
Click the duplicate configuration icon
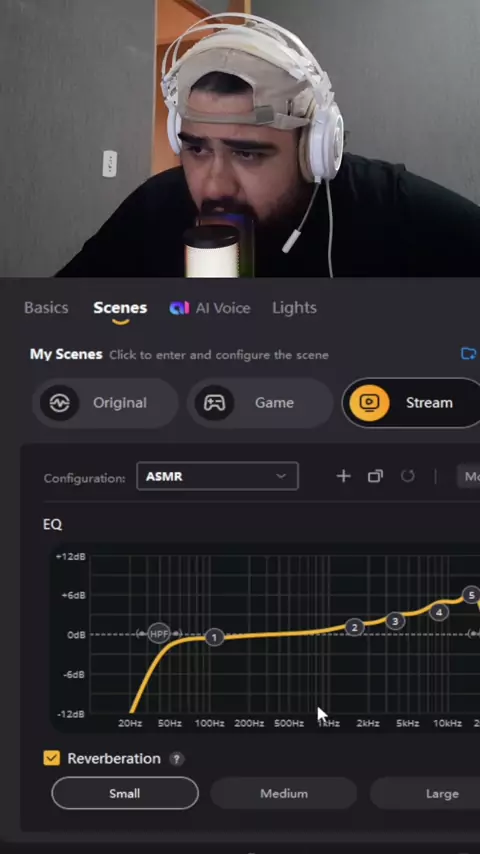click(375, 477)
